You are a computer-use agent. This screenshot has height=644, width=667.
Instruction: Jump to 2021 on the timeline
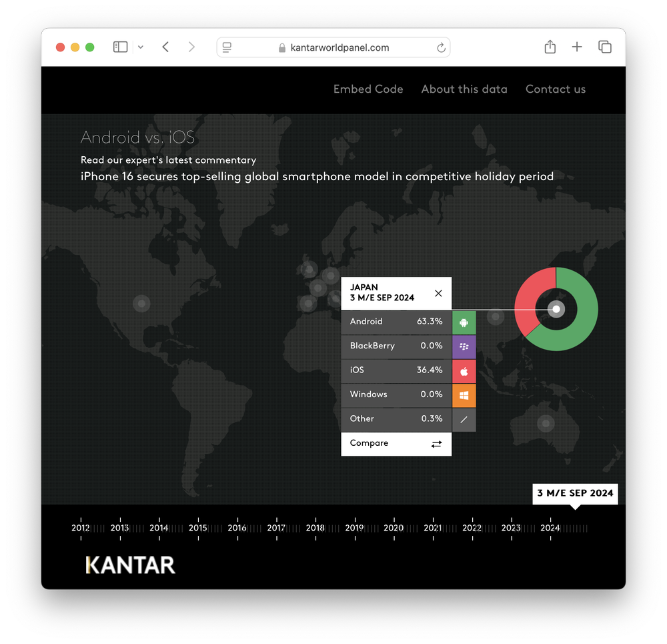433,528
